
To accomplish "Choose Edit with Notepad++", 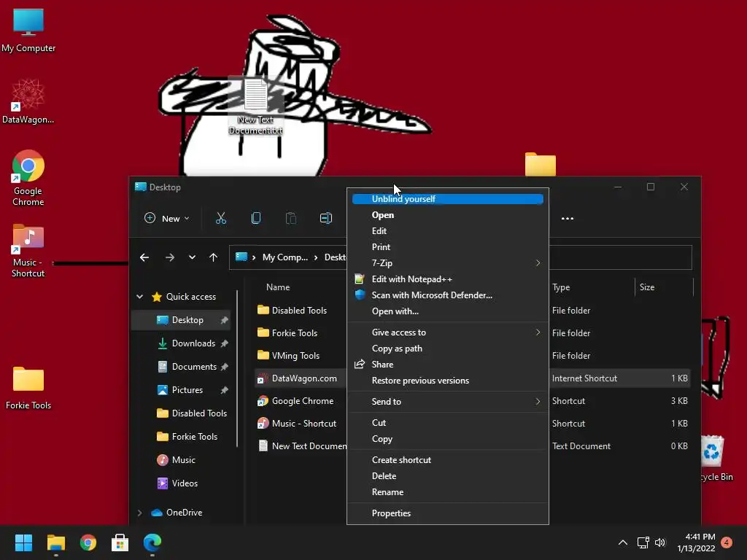I will point(447,279).
